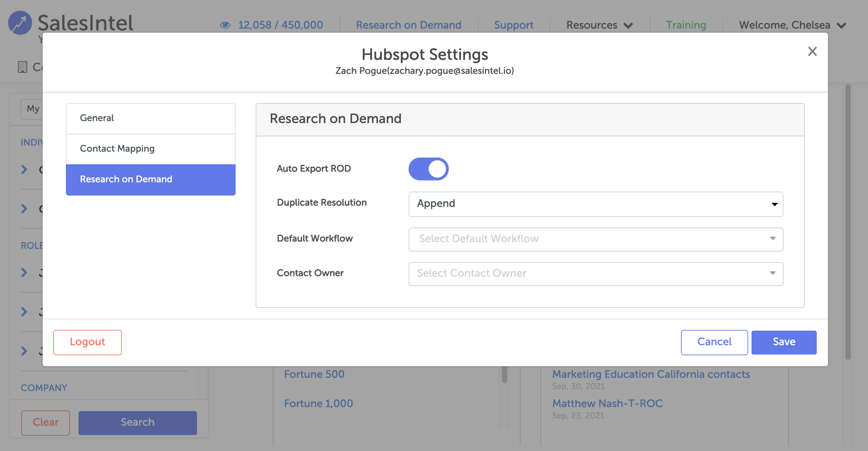Click the Cancel button
The height and width of the screenshot is (451, 868).
(714, 342)
